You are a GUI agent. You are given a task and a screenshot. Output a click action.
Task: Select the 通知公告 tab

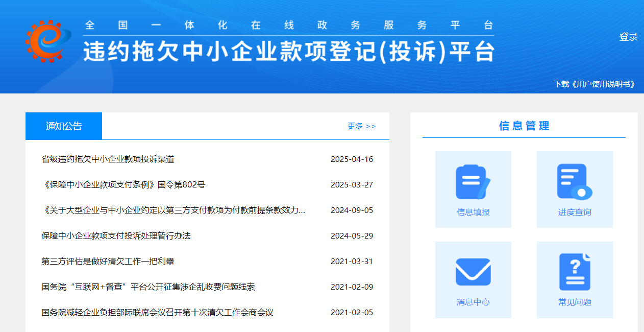pyautogui.click(x=64, y=126)
